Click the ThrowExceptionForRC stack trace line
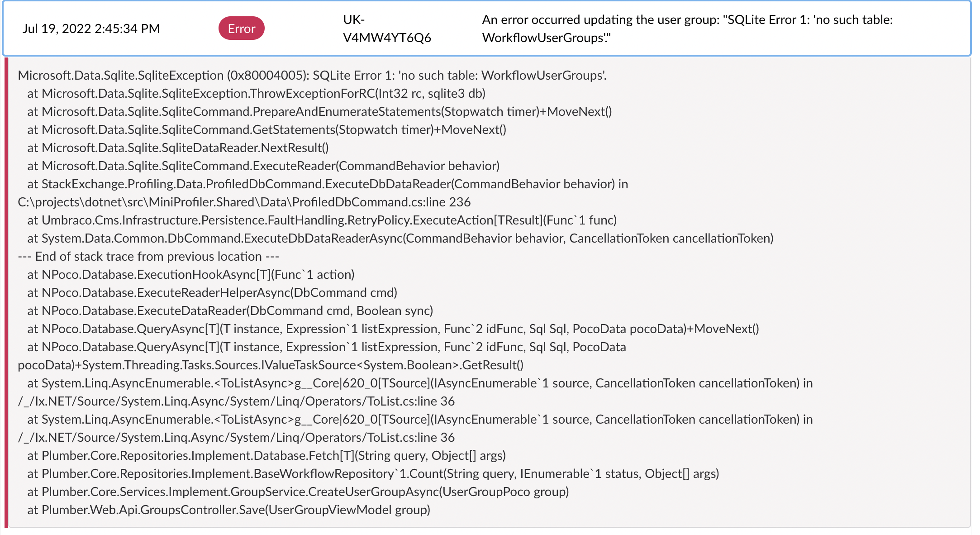The height and width of the screenshot is (535, 980). tap(256, 93)
